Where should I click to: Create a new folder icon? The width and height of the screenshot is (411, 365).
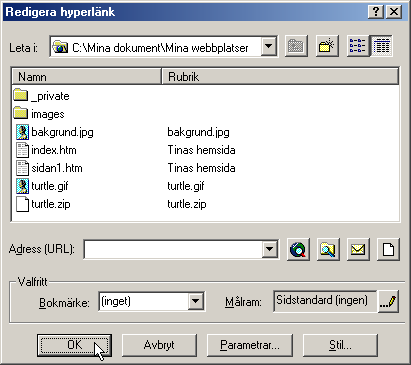pos(327,46)
